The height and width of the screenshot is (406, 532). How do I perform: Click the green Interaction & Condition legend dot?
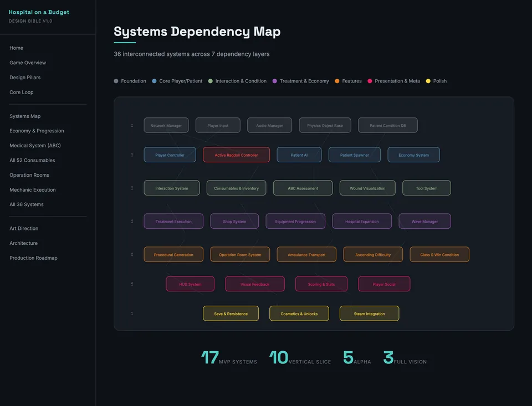tap(211, 81)
